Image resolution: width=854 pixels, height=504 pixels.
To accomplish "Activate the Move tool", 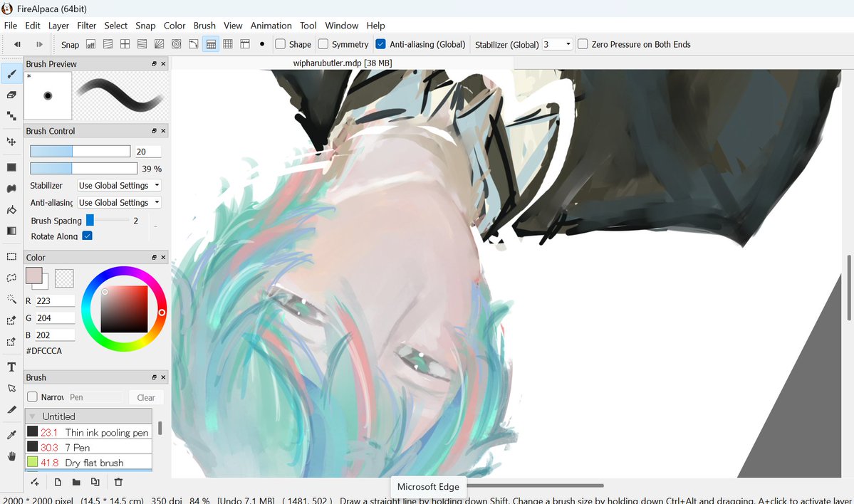I will [11, 142].
